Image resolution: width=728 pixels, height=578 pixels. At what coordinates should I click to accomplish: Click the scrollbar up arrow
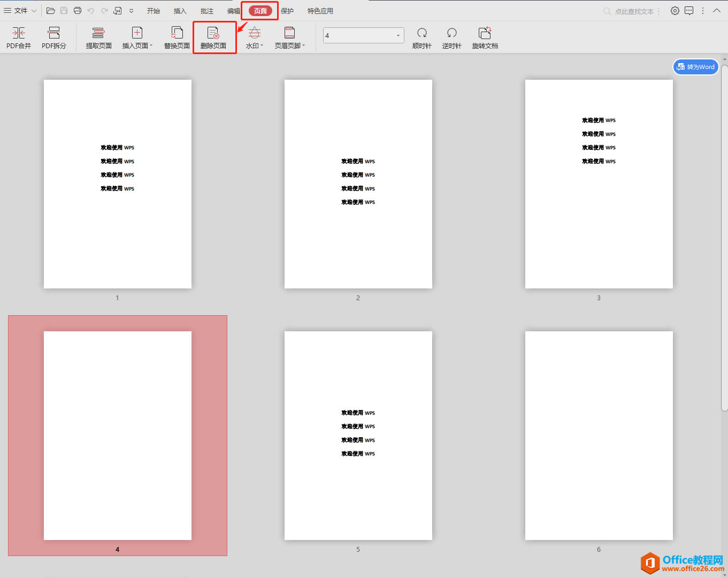pos(724,59)
